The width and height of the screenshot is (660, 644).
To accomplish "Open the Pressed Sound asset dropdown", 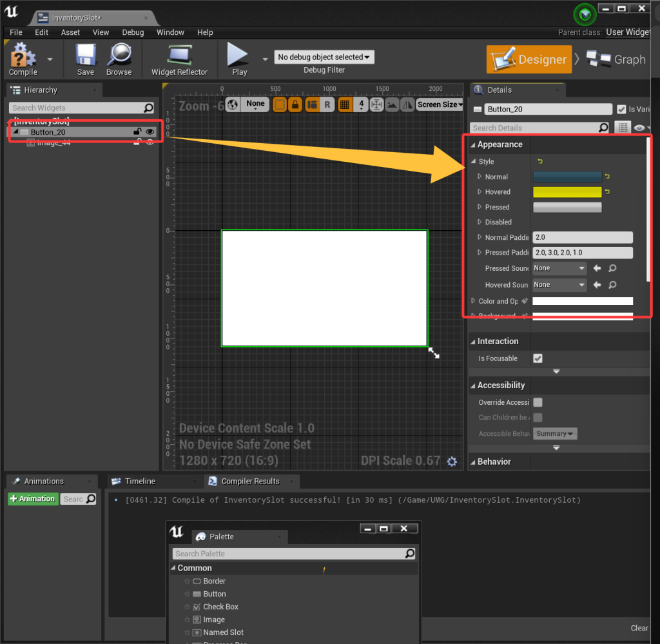I will coord(559,268).
